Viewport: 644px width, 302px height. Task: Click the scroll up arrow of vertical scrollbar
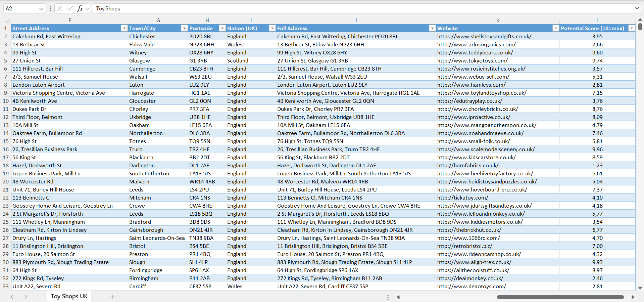(640, 19)
